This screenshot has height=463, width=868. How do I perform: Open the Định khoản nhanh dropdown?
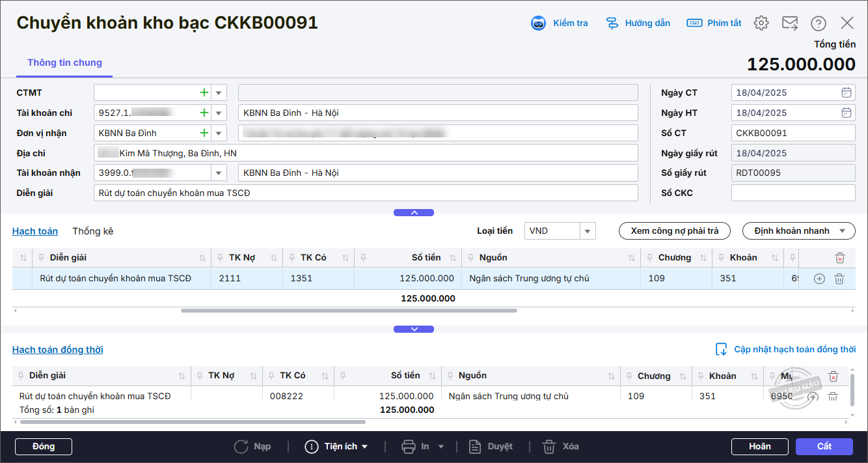[x=798, y=231]
